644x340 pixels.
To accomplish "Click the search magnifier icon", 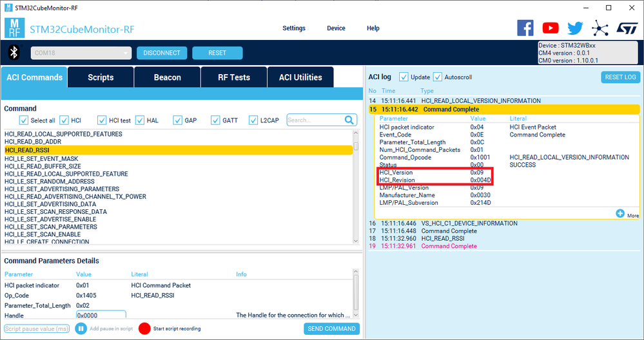I will click(x=349, y=120).
